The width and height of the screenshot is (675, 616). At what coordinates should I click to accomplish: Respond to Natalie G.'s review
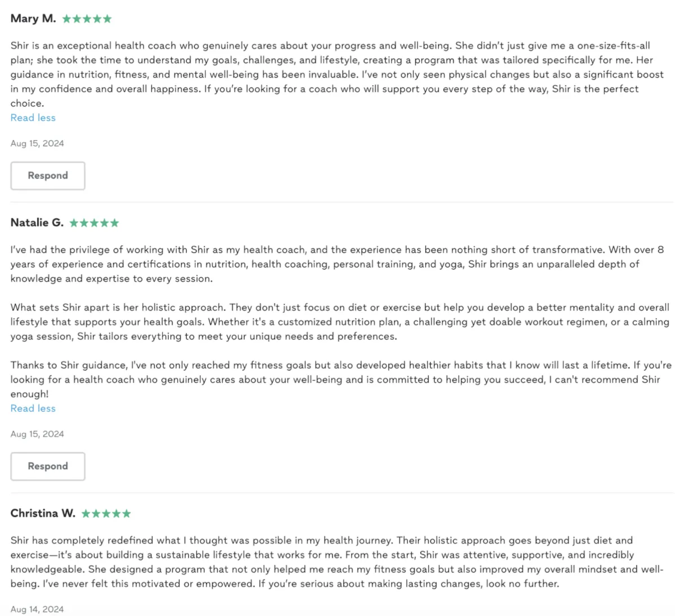point(48,466)
